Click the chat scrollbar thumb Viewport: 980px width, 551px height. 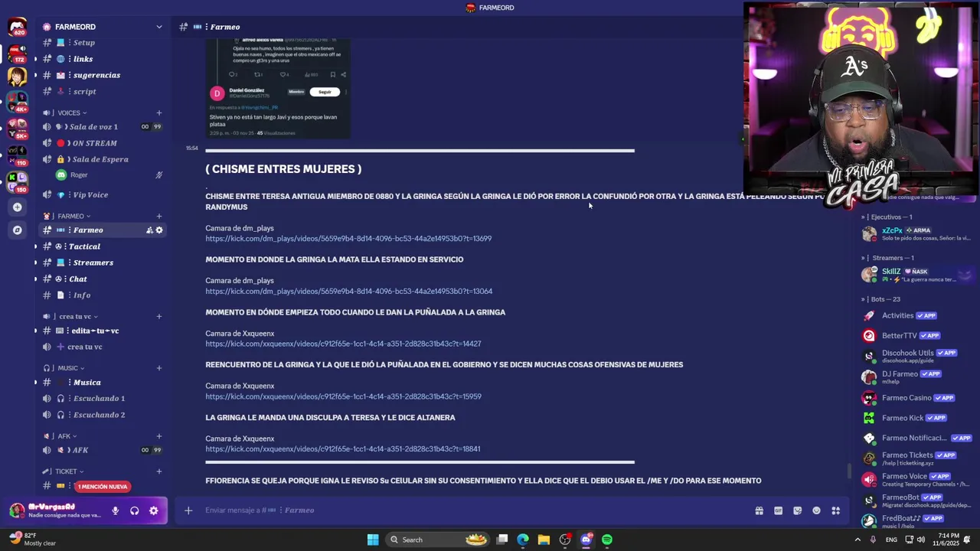coord(848,471)
